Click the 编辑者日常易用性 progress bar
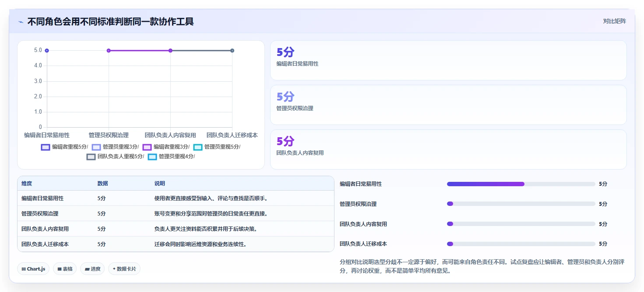Viewport: 644px width, 292px height. (x=521, y=184)
